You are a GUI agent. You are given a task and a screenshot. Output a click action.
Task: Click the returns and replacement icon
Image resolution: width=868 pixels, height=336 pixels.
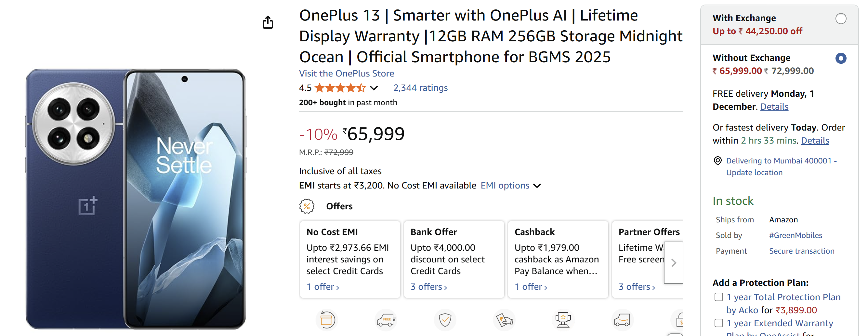tap(326, 320)
